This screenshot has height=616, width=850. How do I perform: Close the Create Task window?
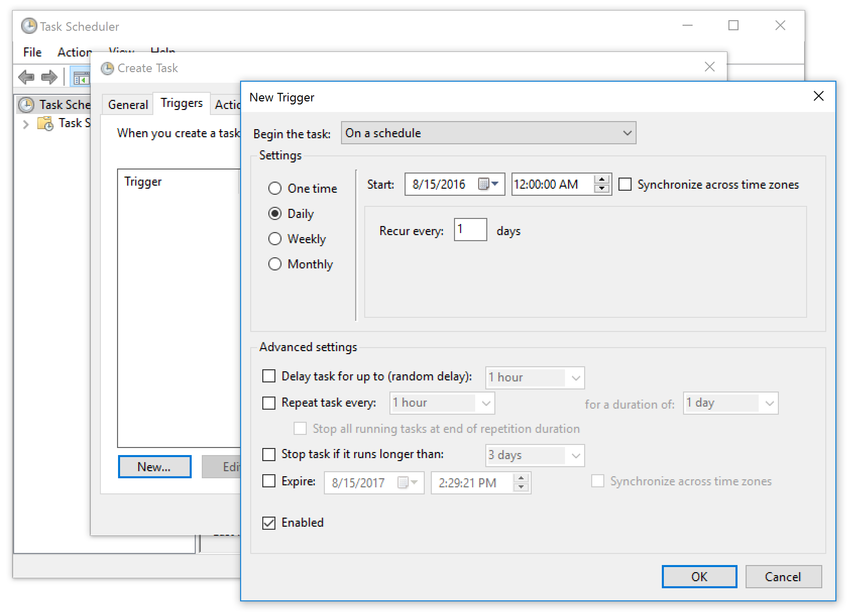click(x=709, y=67)
